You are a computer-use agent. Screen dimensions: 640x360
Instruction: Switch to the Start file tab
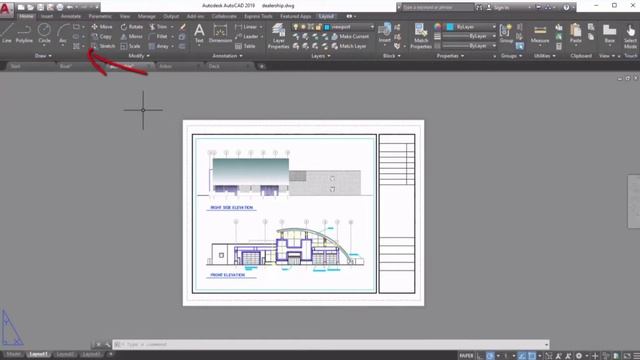pyautogui.click(x=16, y=66)
